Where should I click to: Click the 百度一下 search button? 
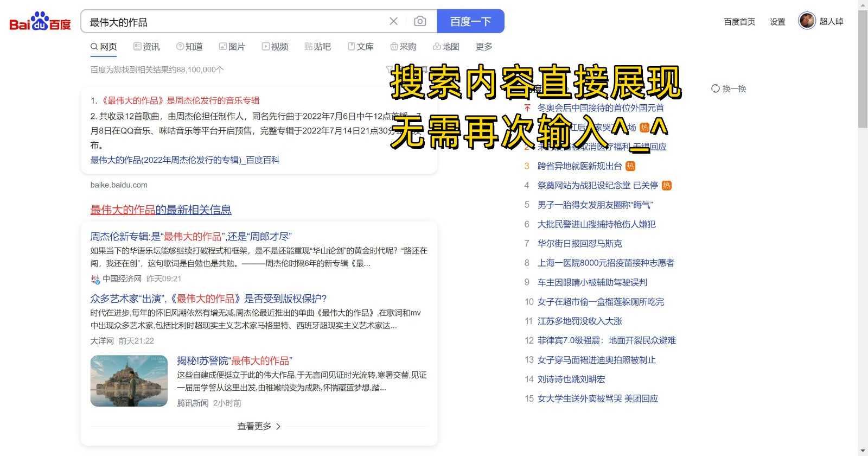click(471, 21)
